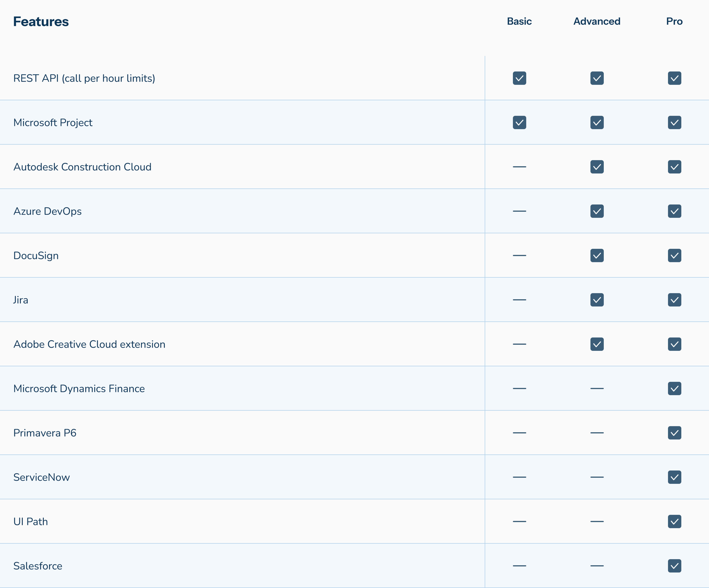This screenshot has width=709, height=588.
Task: Select the Basic plan column header
Action: tap(519, 21)
